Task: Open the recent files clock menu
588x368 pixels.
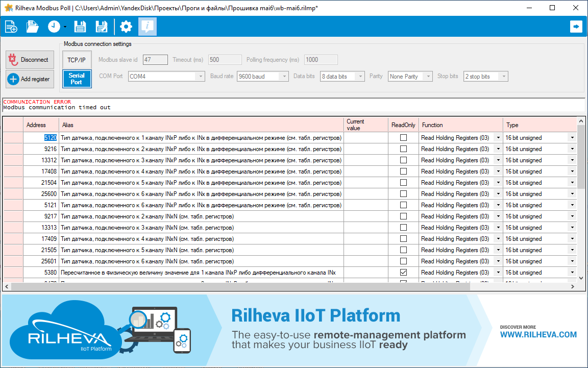Action: (x=55, y=27)
